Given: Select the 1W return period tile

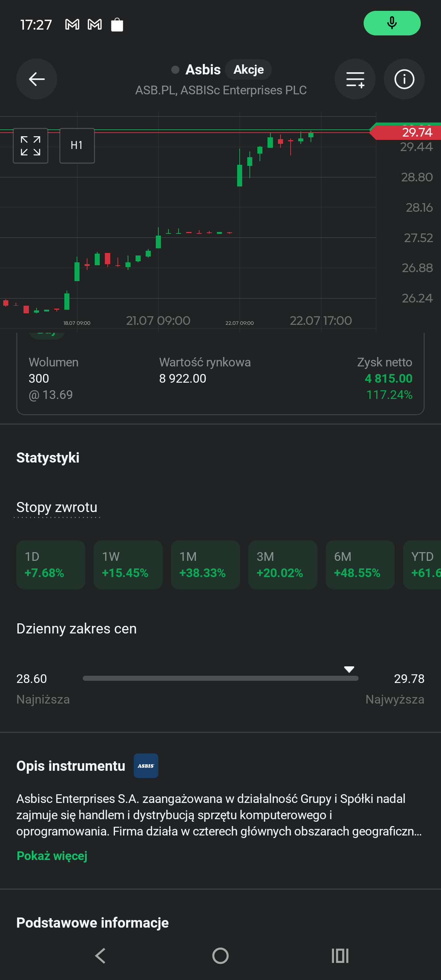Looking at the screenshot, I should (128, 564).
